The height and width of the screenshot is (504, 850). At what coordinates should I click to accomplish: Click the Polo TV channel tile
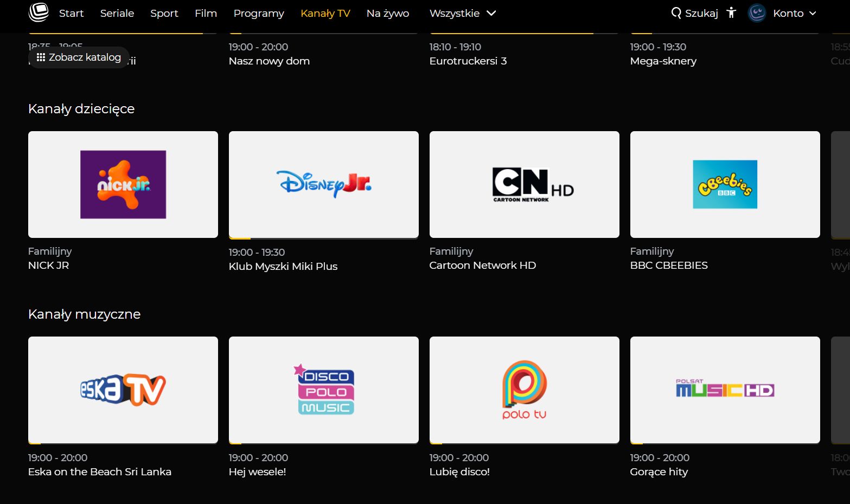point(524,390)
